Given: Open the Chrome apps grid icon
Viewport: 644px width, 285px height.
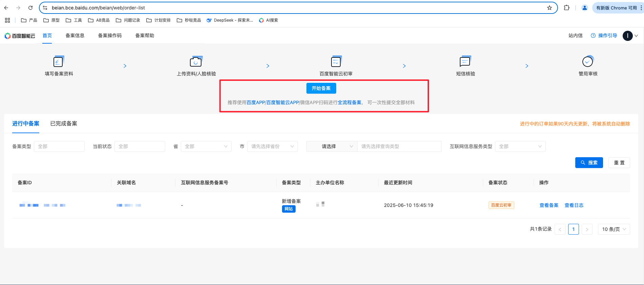Looking at the screenshot, I should click(7, 20).
